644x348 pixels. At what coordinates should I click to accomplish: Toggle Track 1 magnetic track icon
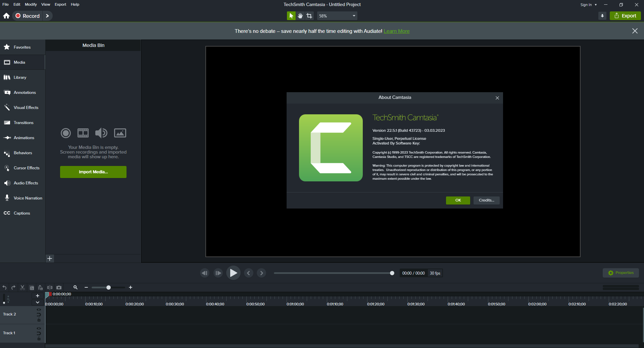pos(39,333)
